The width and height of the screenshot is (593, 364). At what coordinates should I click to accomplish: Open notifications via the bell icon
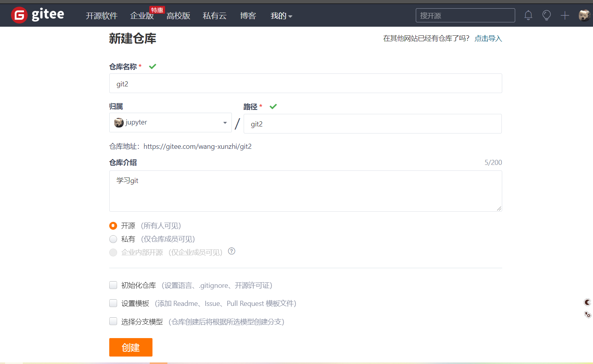528,15
